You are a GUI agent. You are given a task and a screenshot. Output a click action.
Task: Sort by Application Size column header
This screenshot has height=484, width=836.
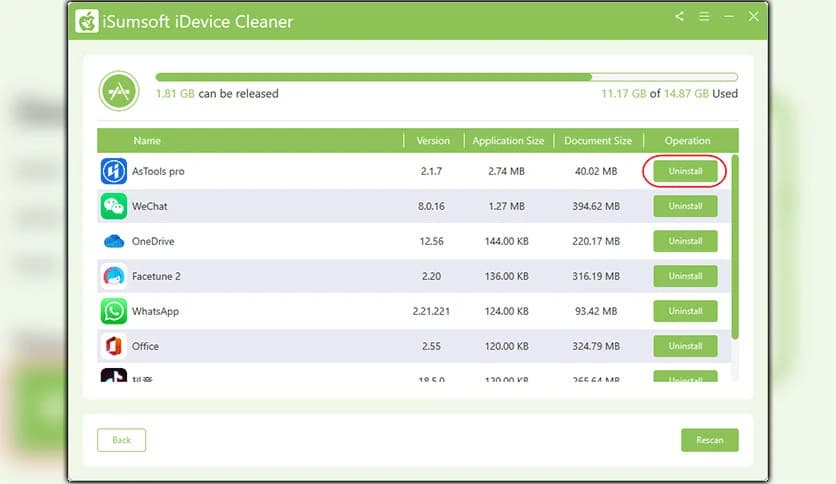pyautogui.click(x=508, y=141)
